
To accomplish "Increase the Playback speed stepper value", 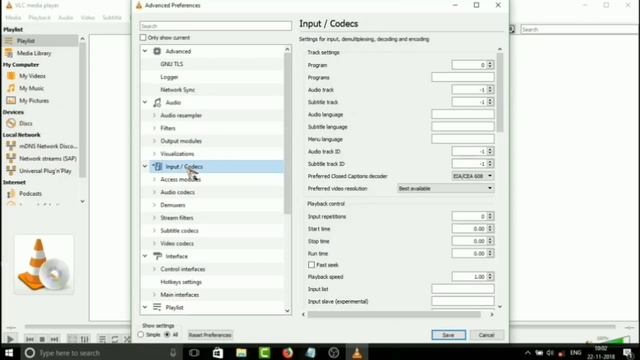I will click(490, 275).
